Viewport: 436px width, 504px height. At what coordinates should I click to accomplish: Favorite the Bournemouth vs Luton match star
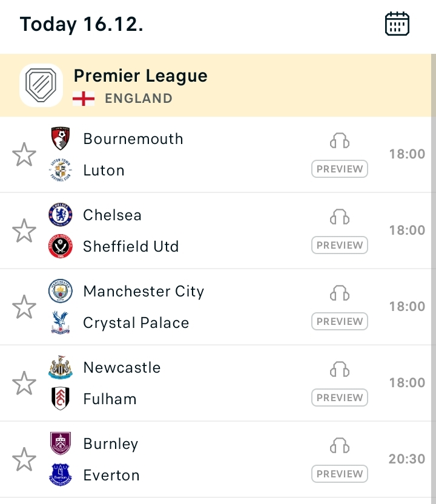[x=24, y=155]
